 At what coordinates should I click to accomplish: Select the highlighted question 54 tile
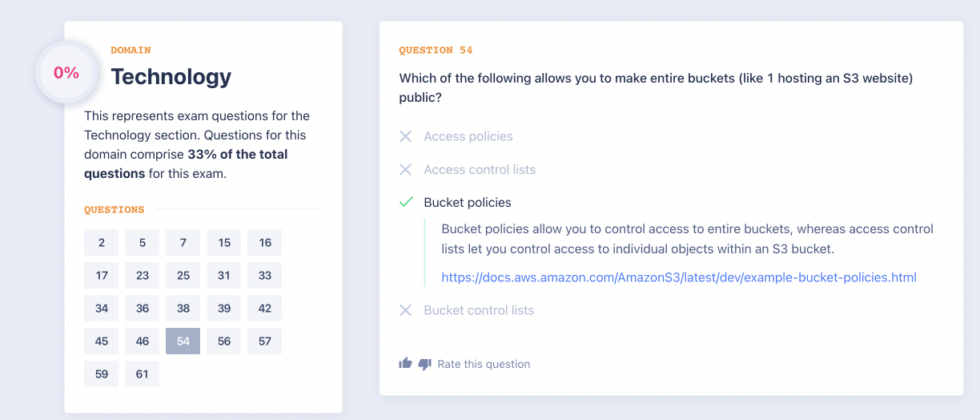(x=183, y=341)
